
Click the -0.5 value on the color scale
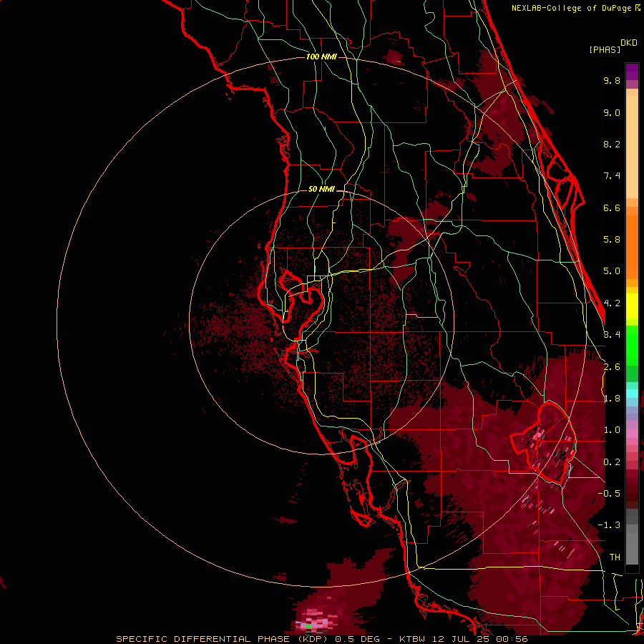pos(609,494)
